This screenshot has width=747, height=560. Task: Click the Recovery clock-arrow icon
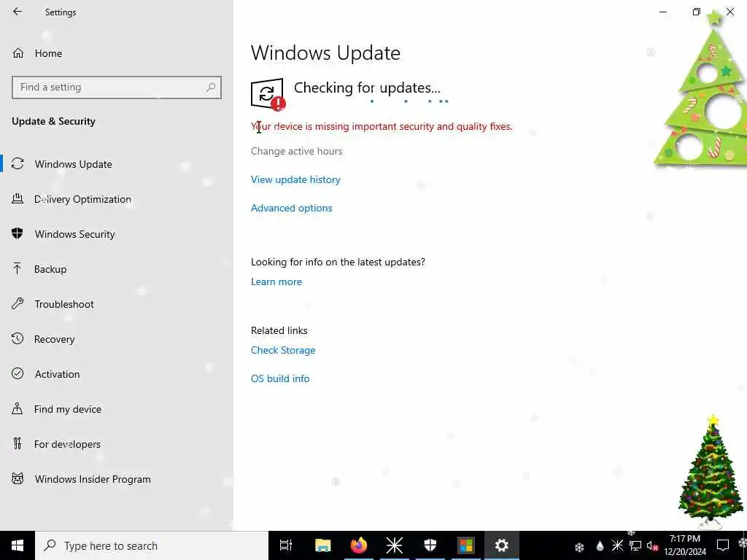18,338
